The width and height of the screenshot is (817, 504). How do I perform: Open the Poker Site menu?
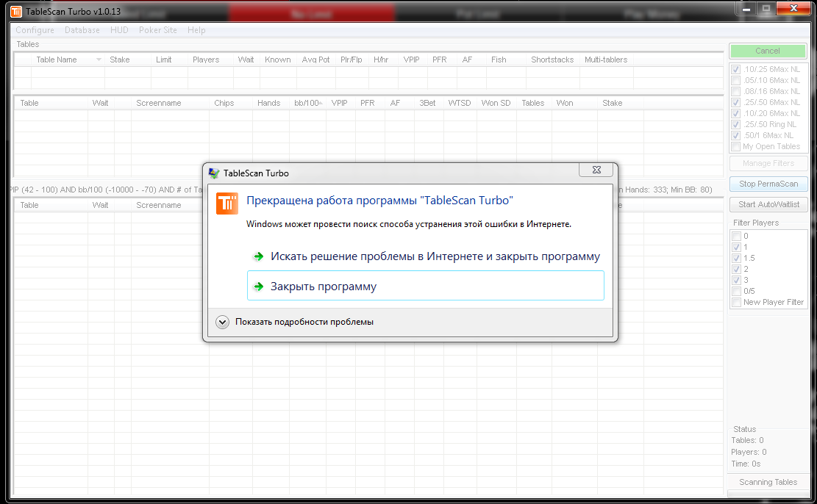158,30
